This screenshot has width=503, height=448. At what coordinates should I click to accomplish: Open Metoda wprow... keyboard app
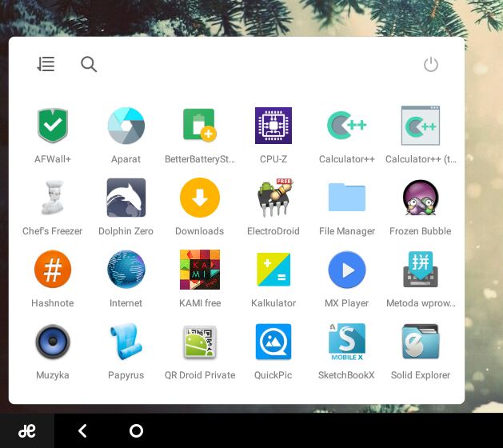click(421, 270)
